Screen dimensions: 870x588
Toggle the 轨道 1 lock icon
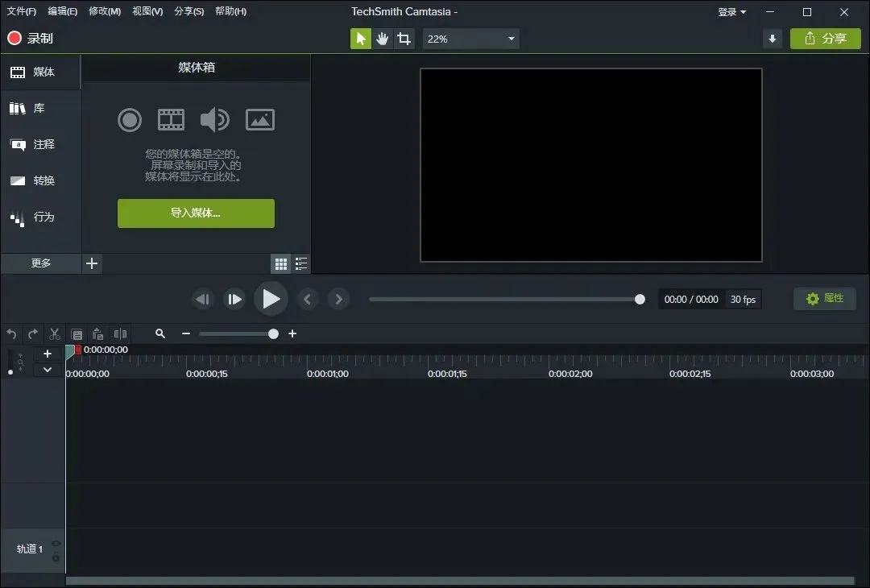pyautogui.click(x=56, y=558)
